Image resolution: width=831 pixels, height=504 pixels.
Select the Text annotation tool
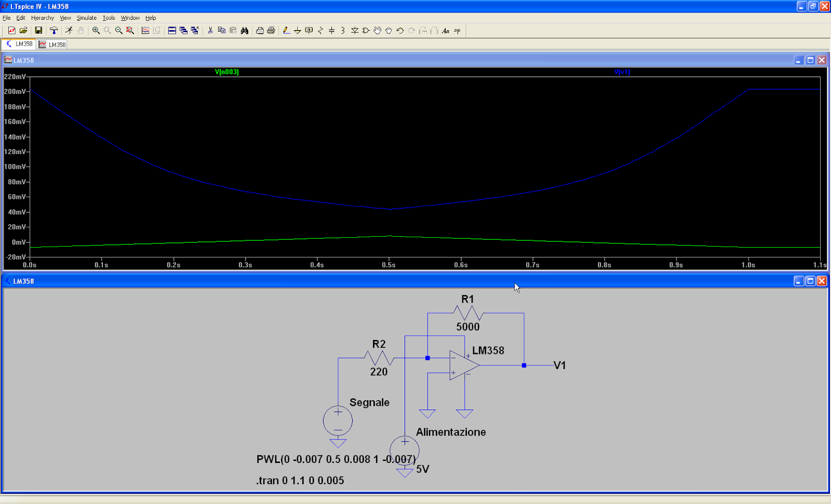[446, 31]
